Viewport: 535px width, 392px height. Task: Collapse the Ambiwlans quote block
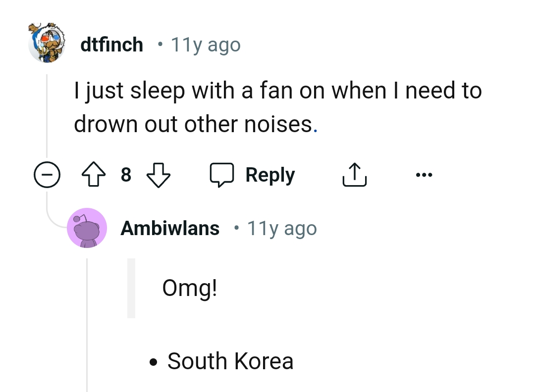click(x=131, y=287)
